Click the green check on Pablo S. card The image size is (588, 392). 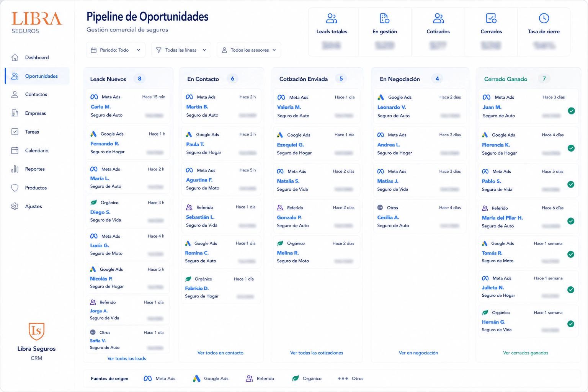point(571,185)
